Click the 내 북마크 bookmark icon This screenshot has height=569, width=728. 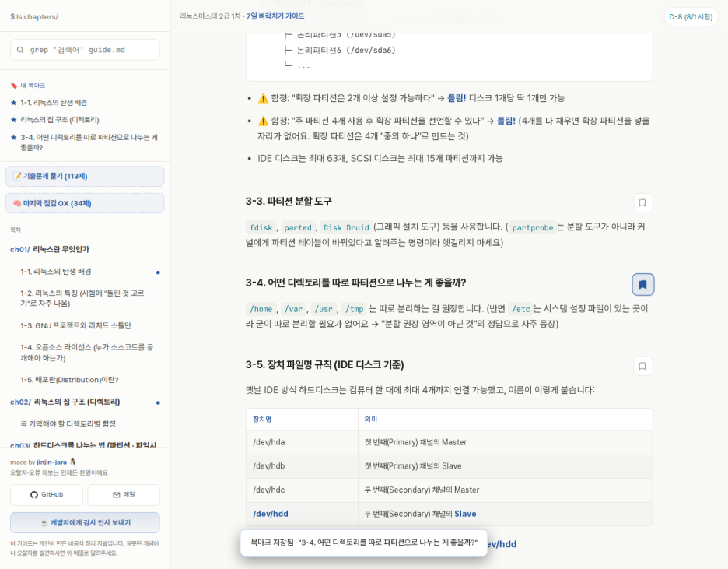coord(14,86)
